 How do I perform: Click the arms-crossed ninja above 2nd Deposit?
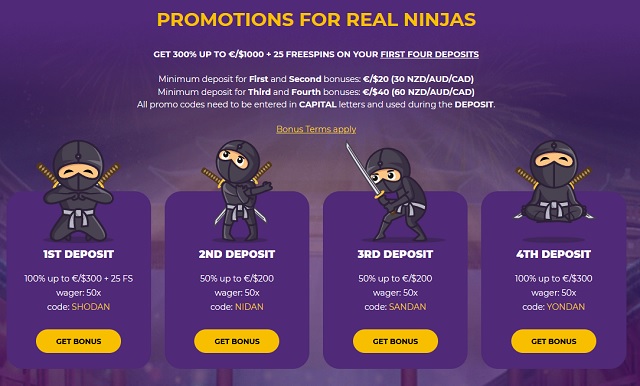tap(238, 191)
